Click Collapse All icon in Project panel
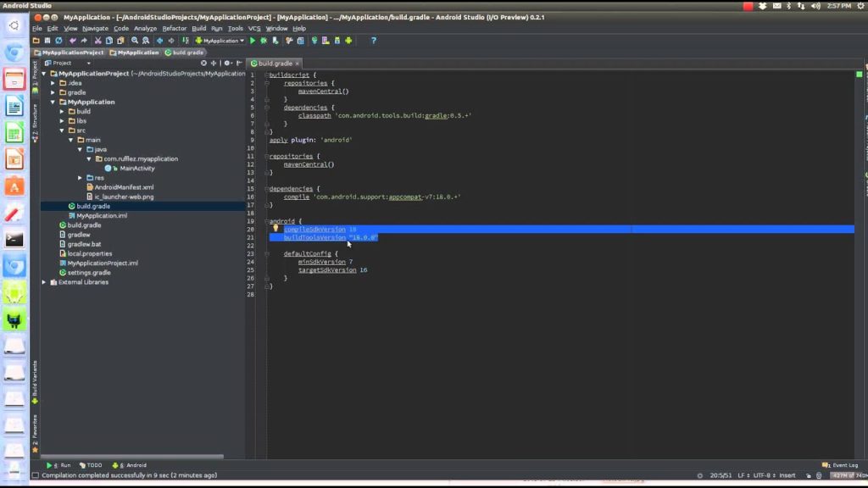 coord(214,63)
